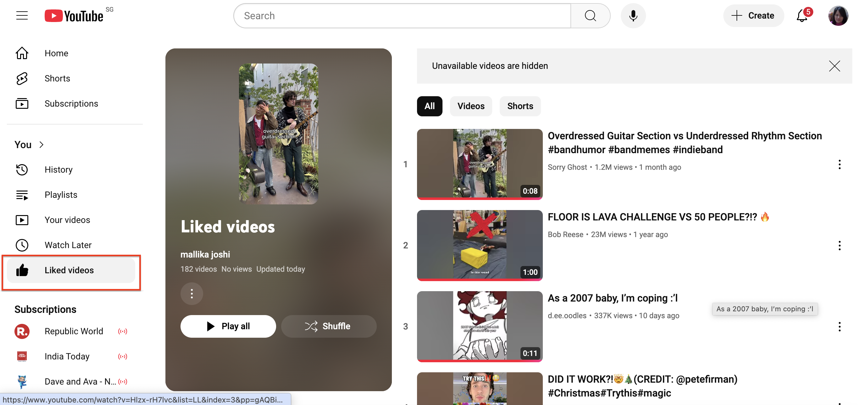This screenshot has height=405, width=868.
Task: Expand the You section chevron
Action: (x=42, y=145)
